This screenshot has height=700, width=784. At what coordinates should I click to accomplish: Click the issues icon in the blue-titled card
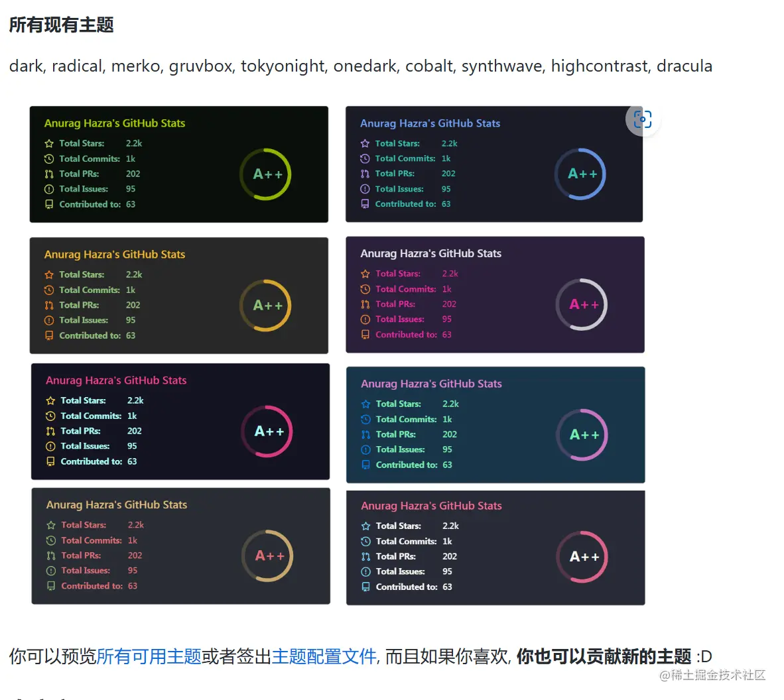[x=365, y=189]
